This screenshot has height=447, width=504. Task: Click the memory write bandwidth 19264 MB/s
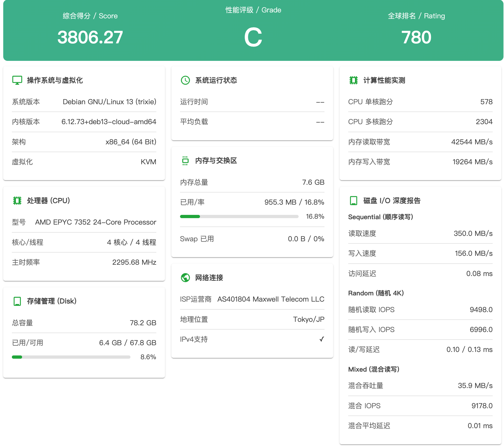pos(472,162)
